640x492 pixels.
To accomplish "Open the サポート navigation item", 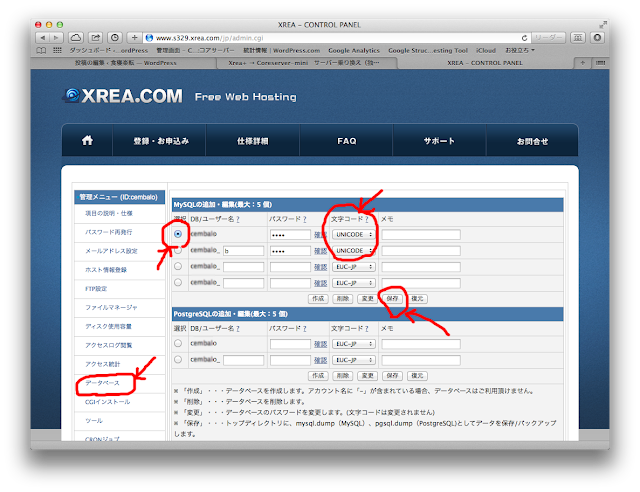I will tap(439, 141).
